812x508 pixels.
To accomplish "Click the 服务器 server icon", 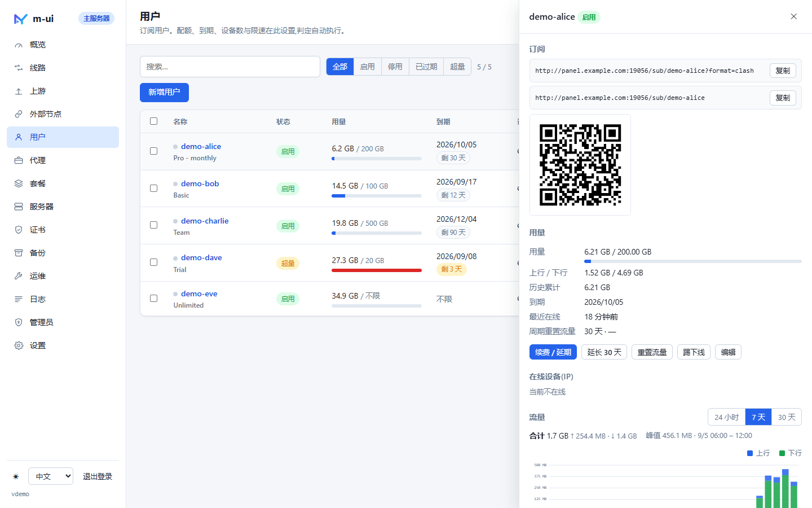I will click(x=19, y=207).
